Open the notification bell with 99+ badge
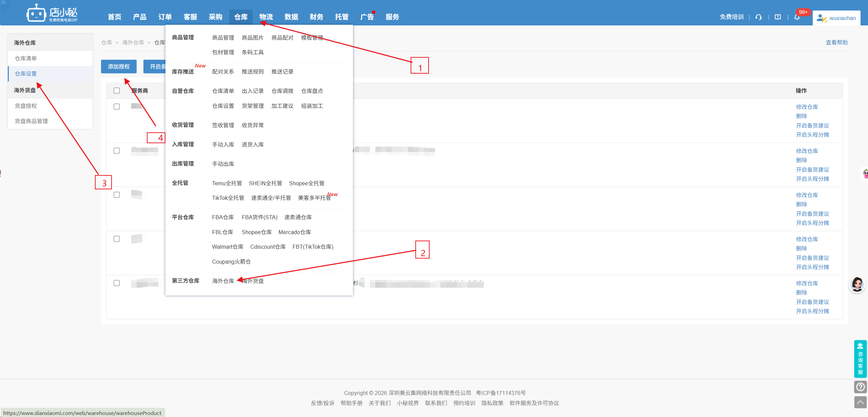Viewport: 868px width, 417px height. (x=797, y=17)
